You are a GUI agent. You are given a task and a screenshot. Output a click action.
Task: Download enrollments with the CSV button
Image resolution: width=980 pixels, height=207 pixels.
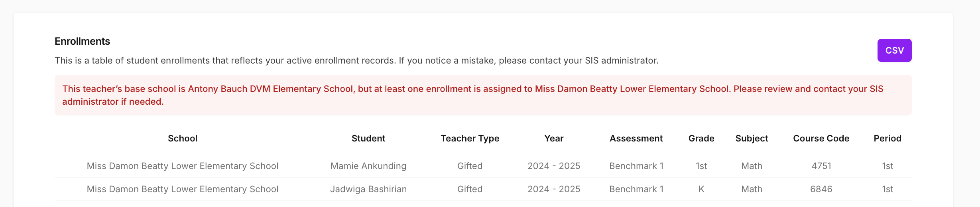pyautogui.click(x=894, y=50)
